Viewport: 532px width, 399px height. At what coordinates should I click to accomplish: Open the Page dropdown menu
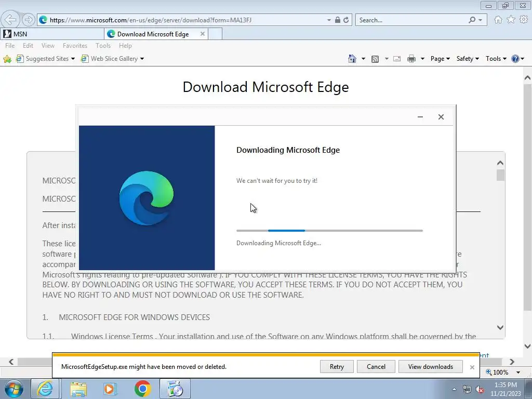pyautogui.click(x=440, y=59)
